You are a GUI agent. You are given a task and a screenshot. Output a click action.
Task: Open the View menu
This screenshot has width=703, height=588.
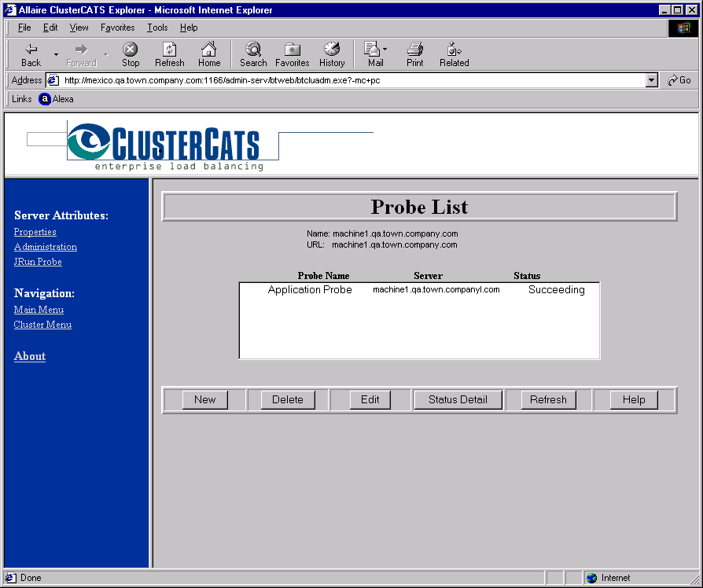(79, 28)
